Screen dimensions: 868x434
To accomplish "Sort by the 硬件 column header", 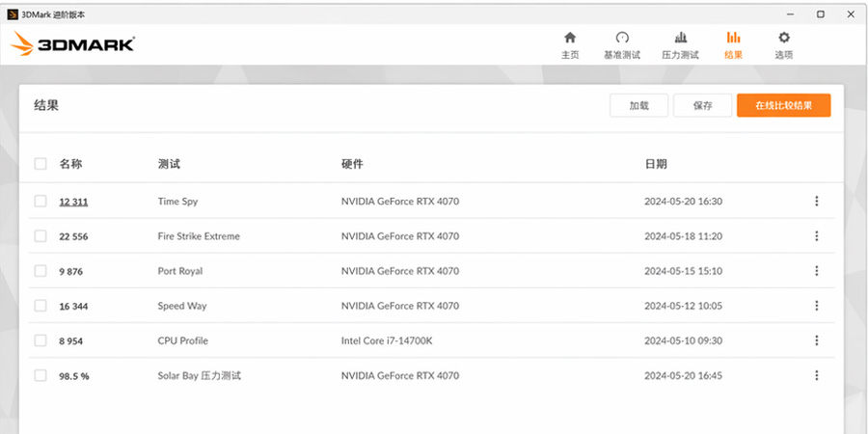I will click(352, 164).
